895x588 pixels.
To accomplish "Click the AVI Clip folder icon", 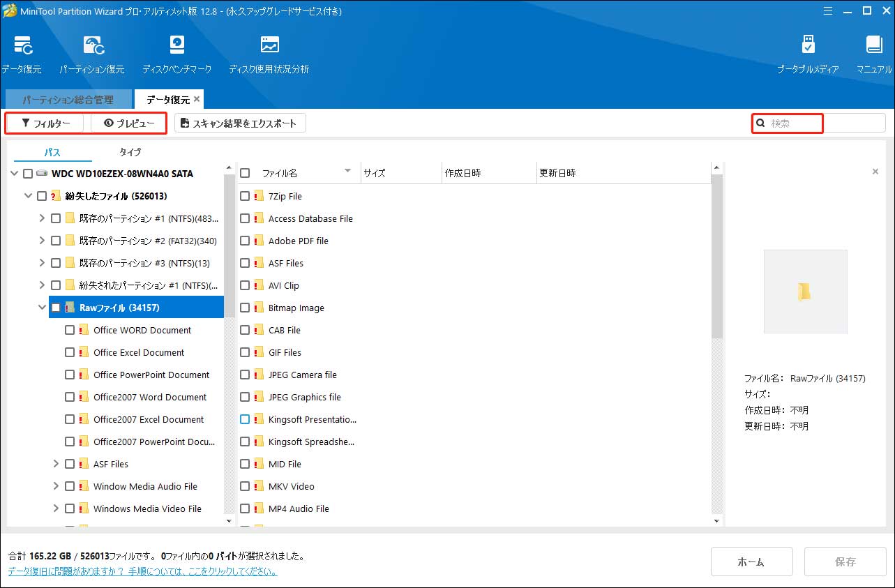I will (259, 285).
